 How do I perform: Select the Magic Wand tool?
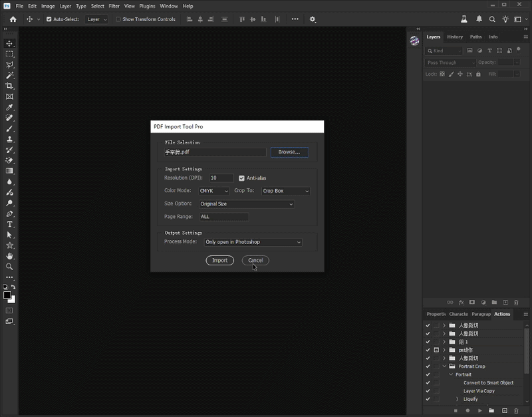click(9, 75)
